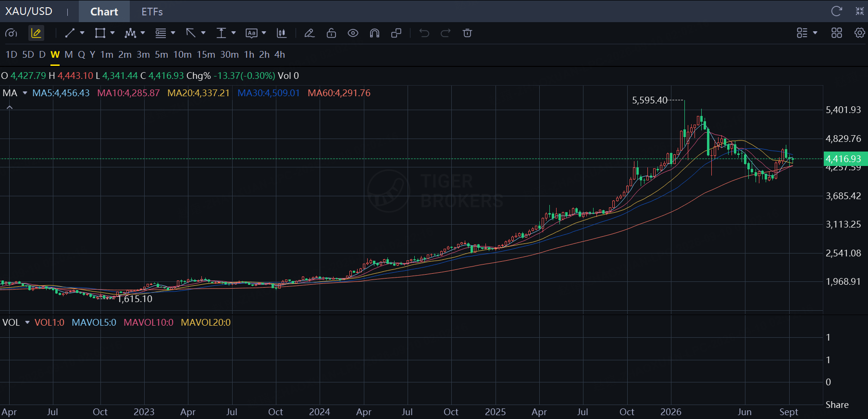The image size is (868, 419).
Task: Choose the wave pattern drawing tool
Action: click(x=130, y=33)
